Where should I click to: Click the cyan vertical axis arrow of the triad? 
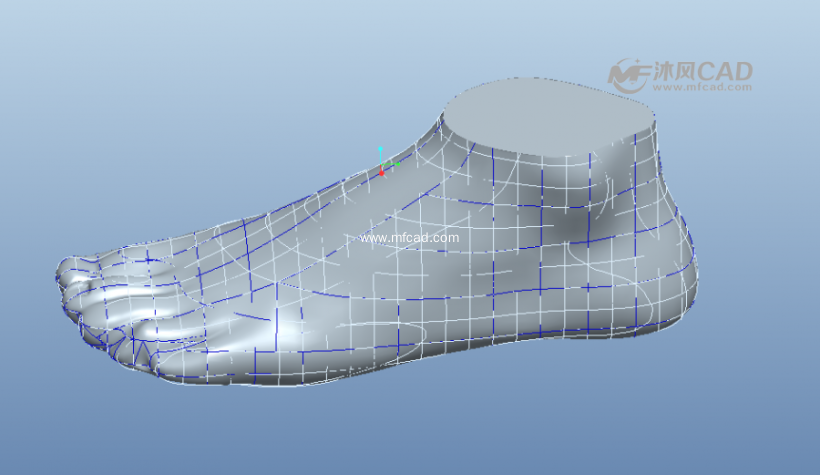(x=380, y=150)
